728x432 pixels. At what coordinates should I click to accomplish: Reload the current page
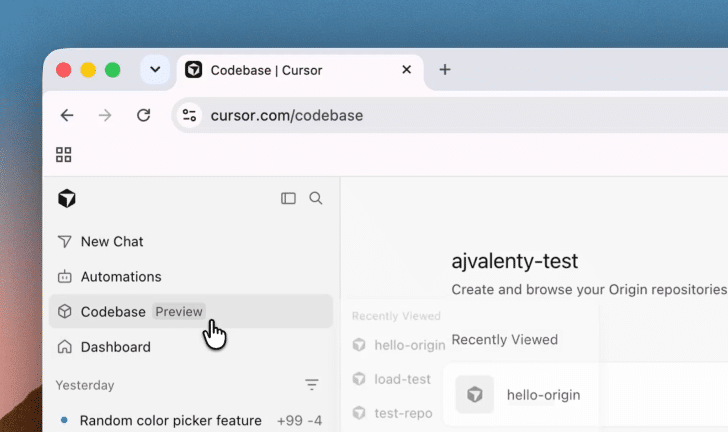point(143,115)
